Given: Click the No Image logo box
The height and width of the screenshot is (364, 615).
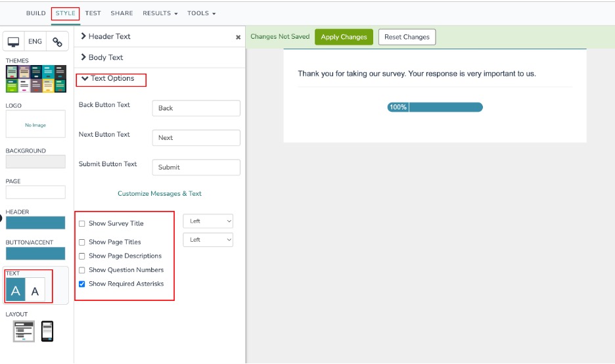Looking at the screenshot, I should pos(35,124).
